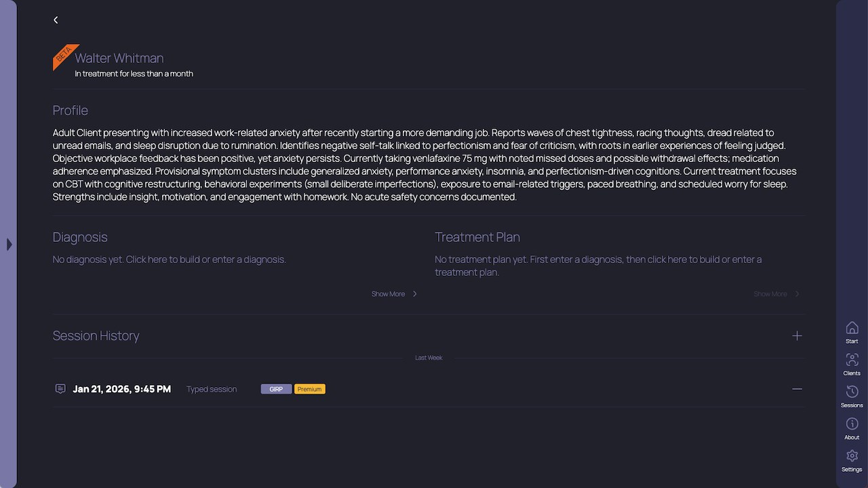The image size is (868, 488).
Task: Select the GIRP tag on session
Action: [276, 389]
